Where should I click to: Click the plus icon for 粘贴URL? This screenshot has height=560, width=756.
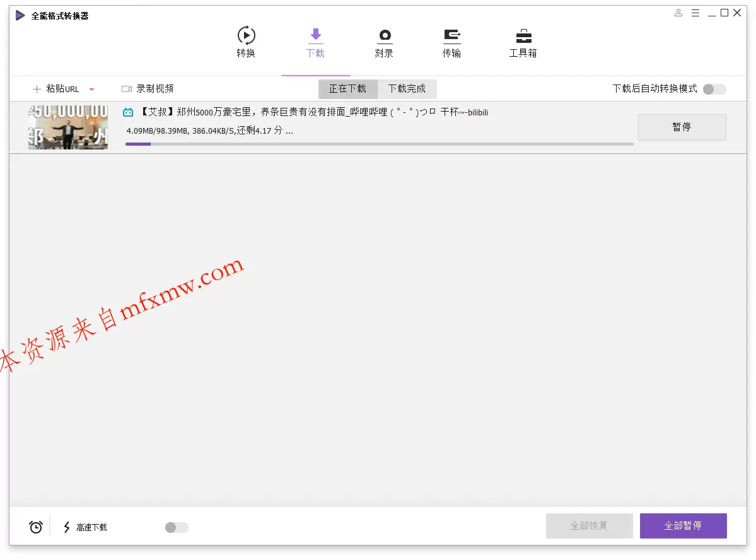coord(36,89)
